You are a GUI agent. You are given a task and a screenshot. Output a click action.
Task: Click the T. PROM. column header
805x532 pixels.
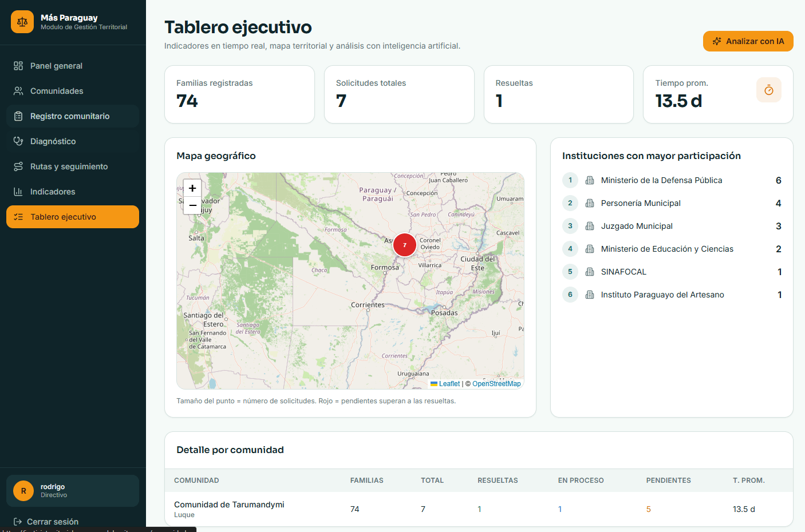749,481
